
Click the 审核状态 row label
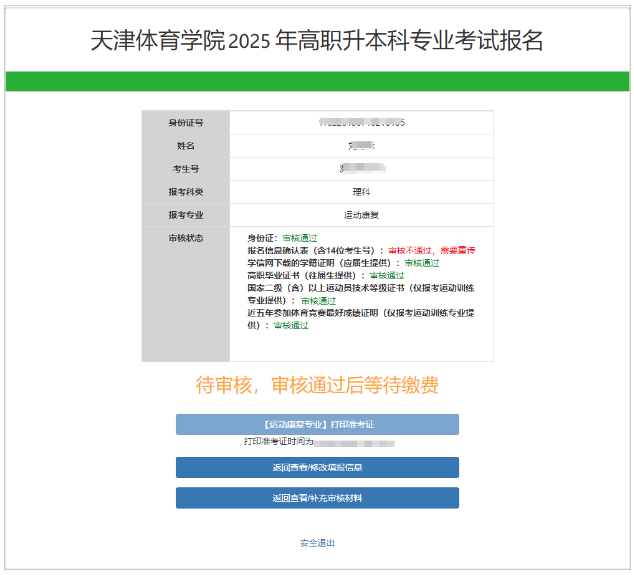[186, 238]
